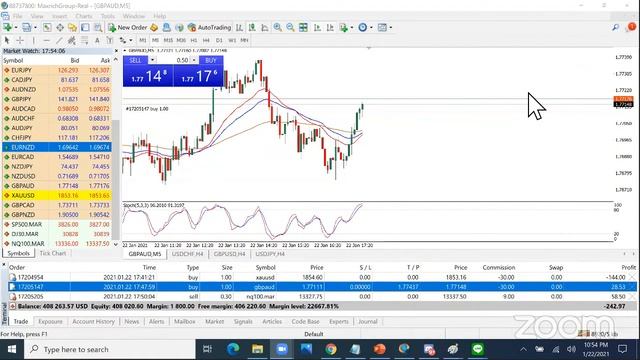
Task: Switch chart to candlesticks mode
Action: [x=252, y=27]
